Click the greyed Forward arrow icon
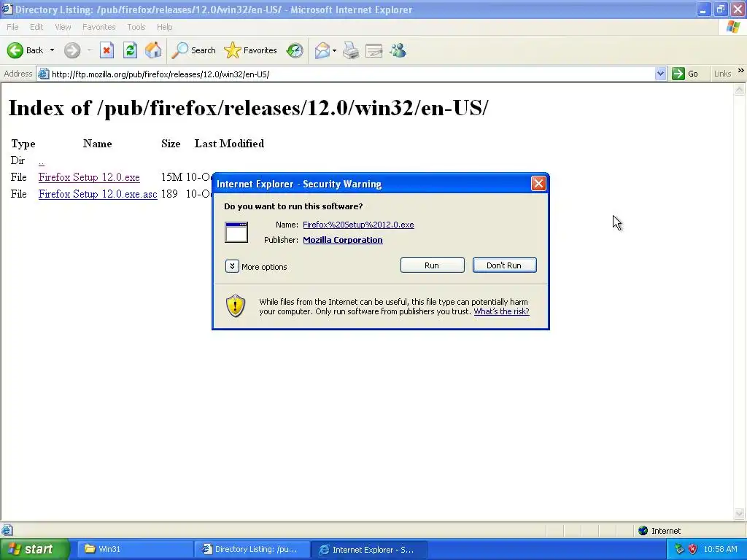Viewport: 747px width, 560px height. 72,50
